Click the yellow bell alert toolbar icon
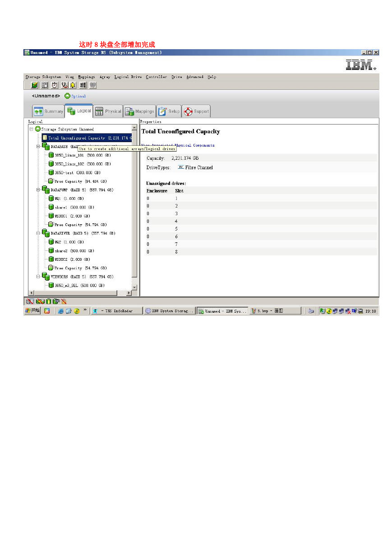The height and width of the screenshot is (554, 392). [73, 84]
